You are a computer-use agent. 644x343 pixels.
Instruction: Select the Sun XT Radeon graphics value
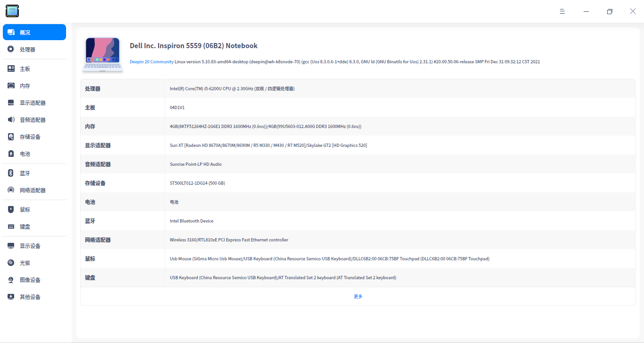coord(268,146)
